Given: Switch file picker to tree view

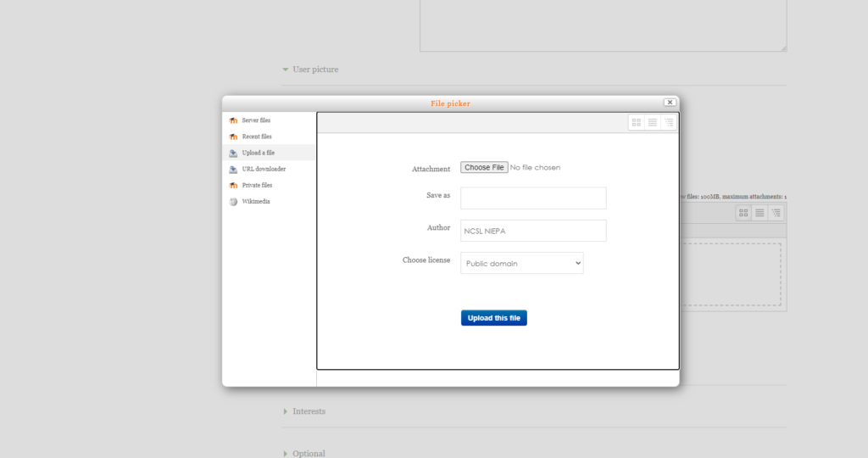Looking at the screenshot, I should click(669, 122).
